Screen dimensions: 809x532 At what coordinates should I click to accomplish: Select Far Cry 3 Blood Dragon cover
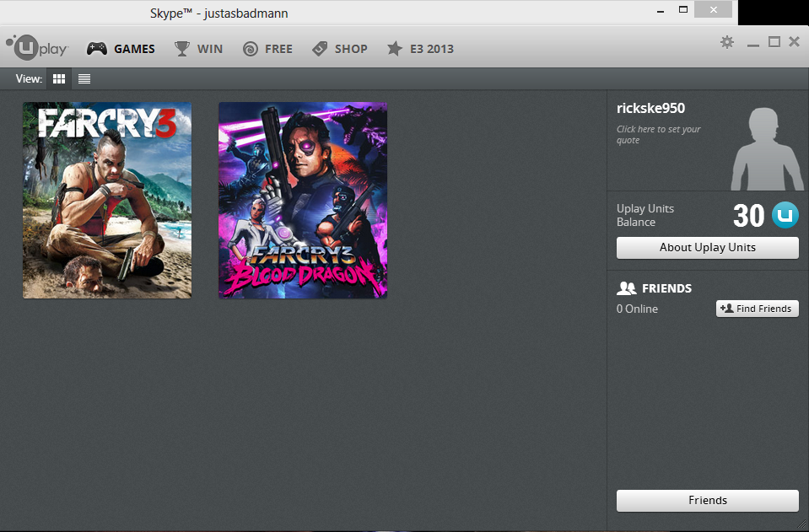coord(303,200)
